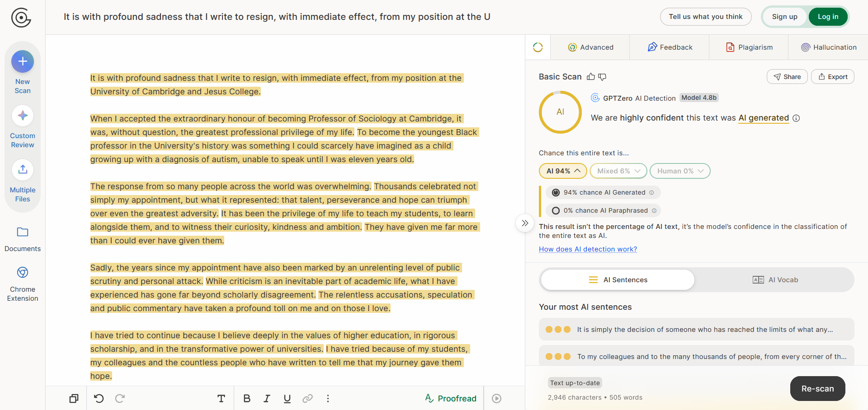Select 0% chance AI Paraphrased option
Viewport: 868px width, 410px height.
(x=603, y=210)
